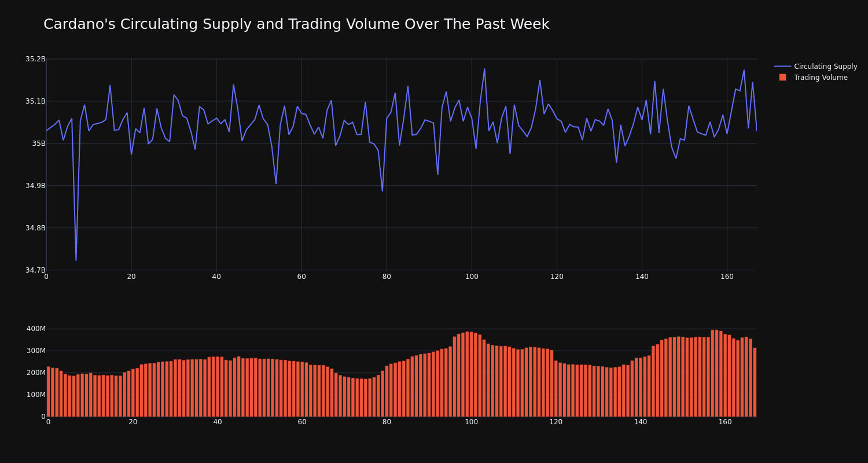
Task: Click the 140 tick on supply chart x-axis
Action: coord(642,277)
